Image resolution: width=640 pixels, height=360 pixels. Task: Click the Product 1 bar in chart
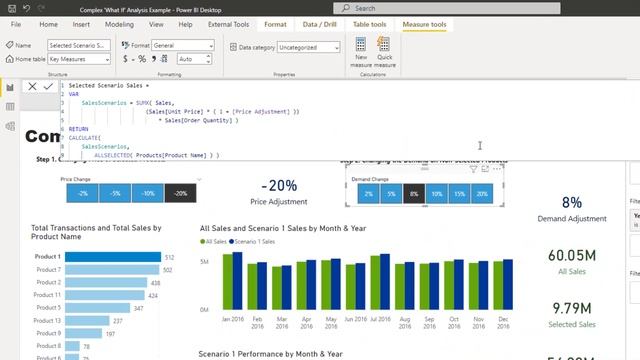coord(113,257)
